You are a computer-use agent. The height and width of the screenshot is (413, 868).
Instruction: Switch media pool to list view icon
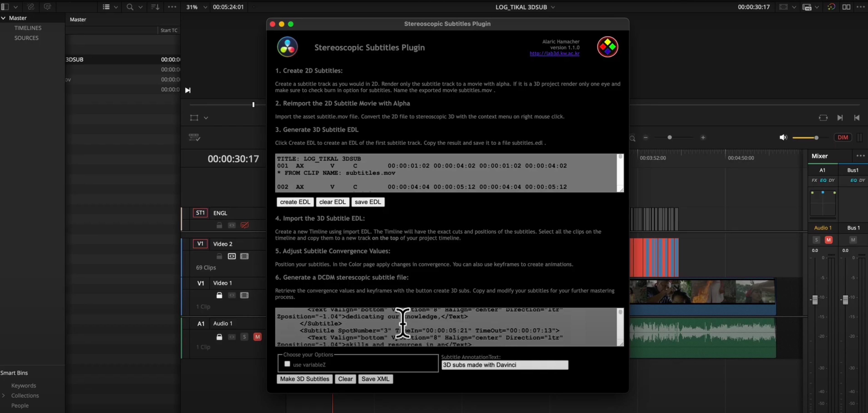106,7
